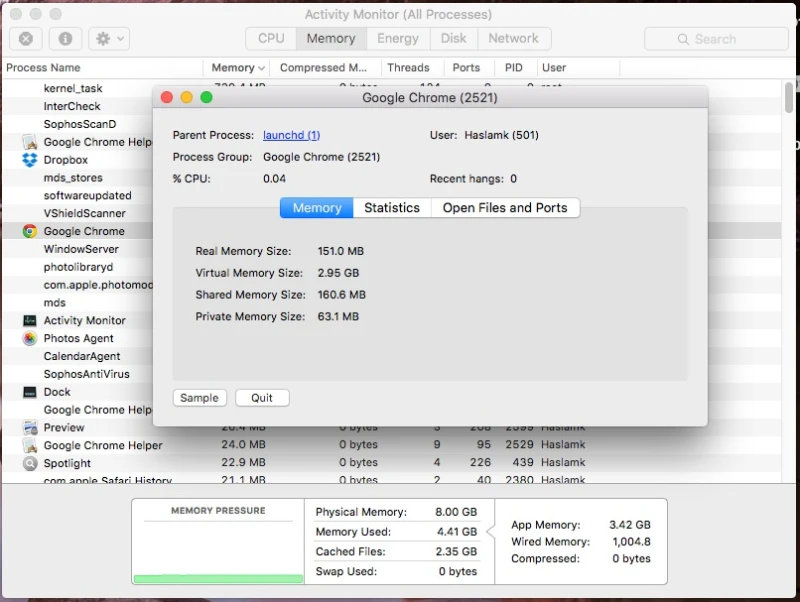Select the CalendarAgent process
The image size is (800, 602).
point(82,356)
